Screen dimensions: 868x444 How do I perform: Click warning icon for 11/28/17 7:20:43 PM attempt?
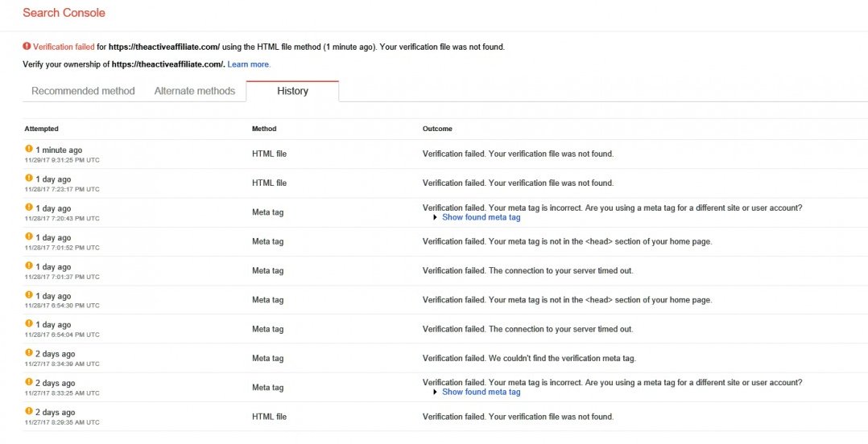point(29,208)
